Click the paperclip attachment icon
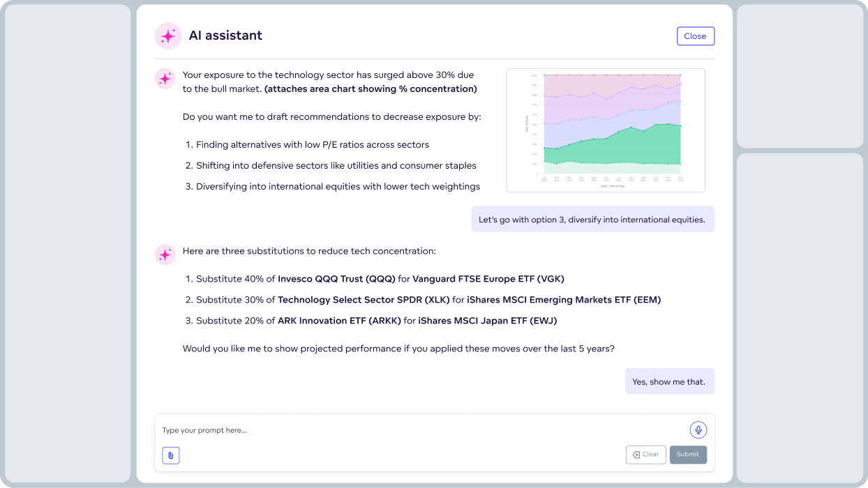The image size is (868, 488). tap(170, 455)
